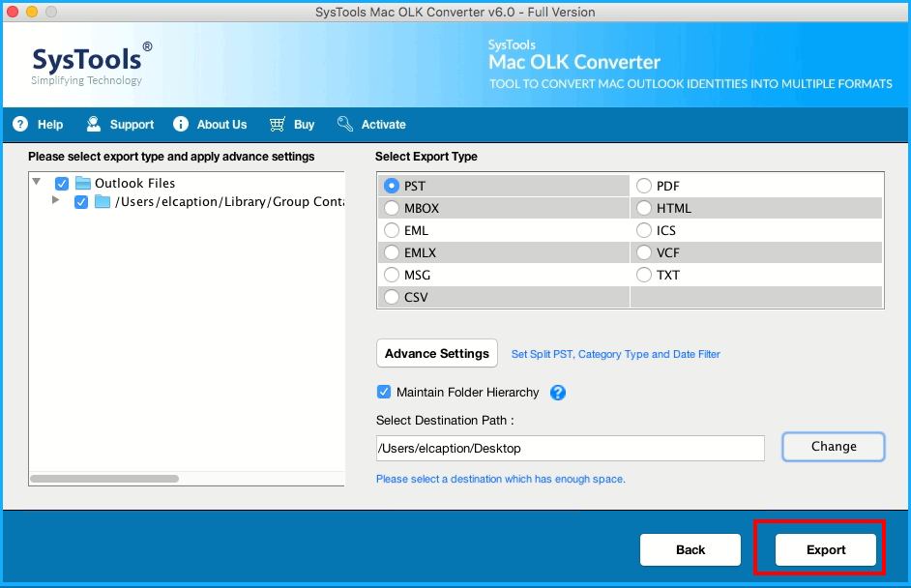Open the Help menu item
Screen dimensions: 911x588
pos(50,125)
